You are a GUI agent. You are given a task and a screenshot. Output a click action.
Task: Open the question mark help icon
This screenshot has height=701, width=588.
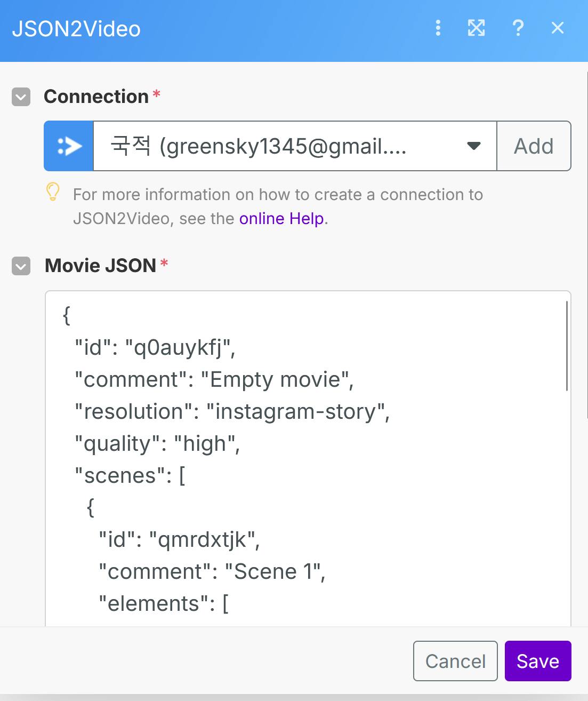click(518, 28)
